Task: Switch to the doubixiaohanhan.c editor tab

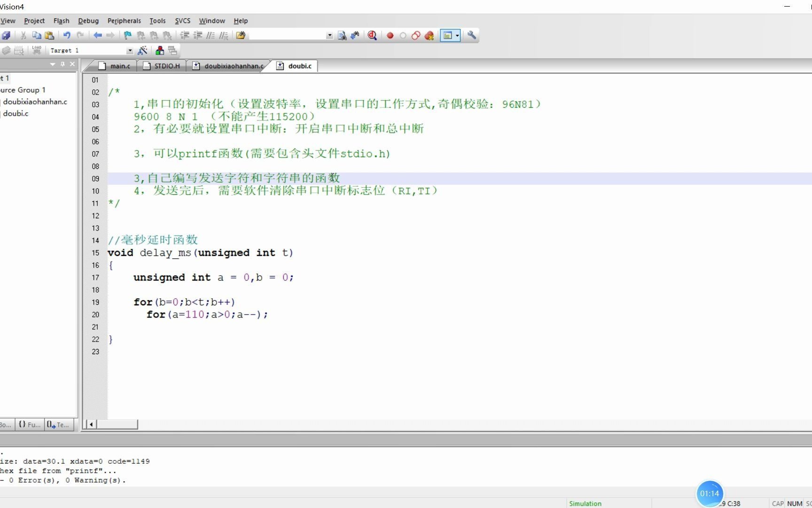Action: pos(228,66)
